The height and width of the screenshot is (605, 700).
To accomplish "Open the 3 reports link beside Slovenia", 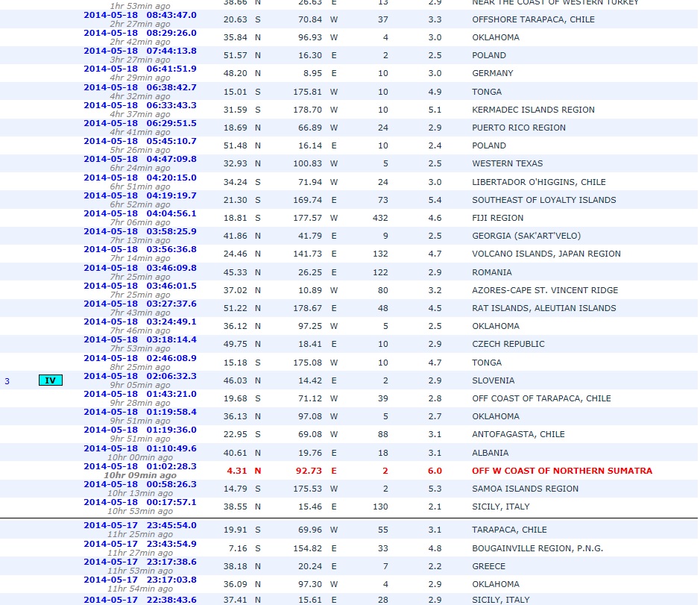I will (x=7, y=381).
